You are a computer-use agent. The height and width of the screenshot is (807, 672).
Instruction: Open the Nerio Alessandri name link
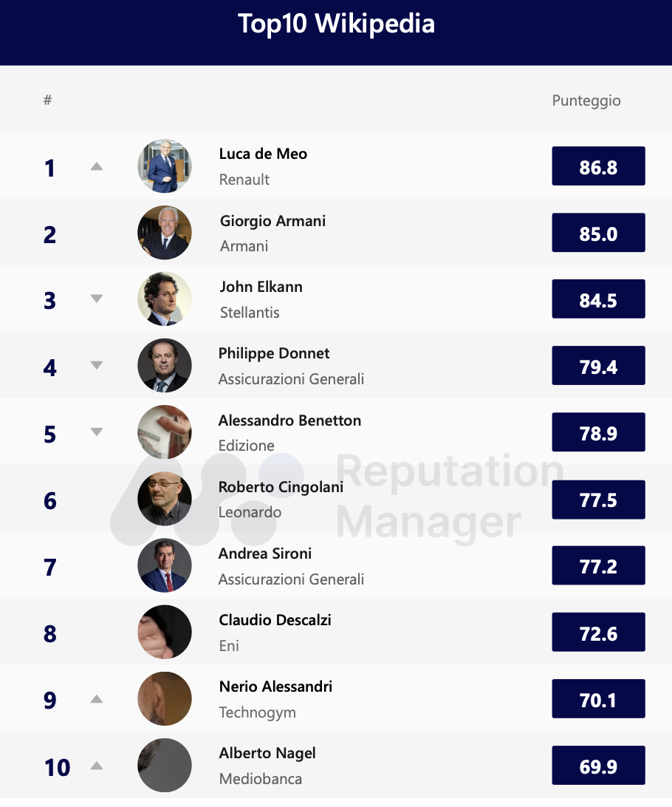click(x=275, y=687)
